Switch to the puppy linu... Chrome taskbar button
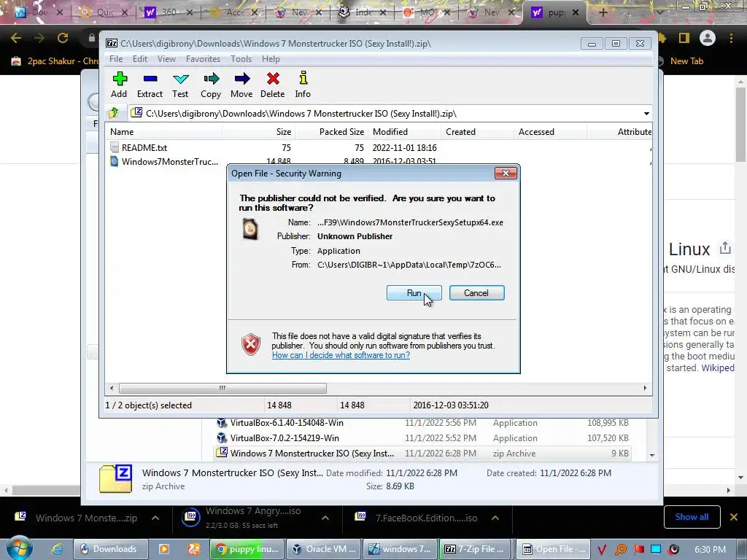 tap(247, 549)
